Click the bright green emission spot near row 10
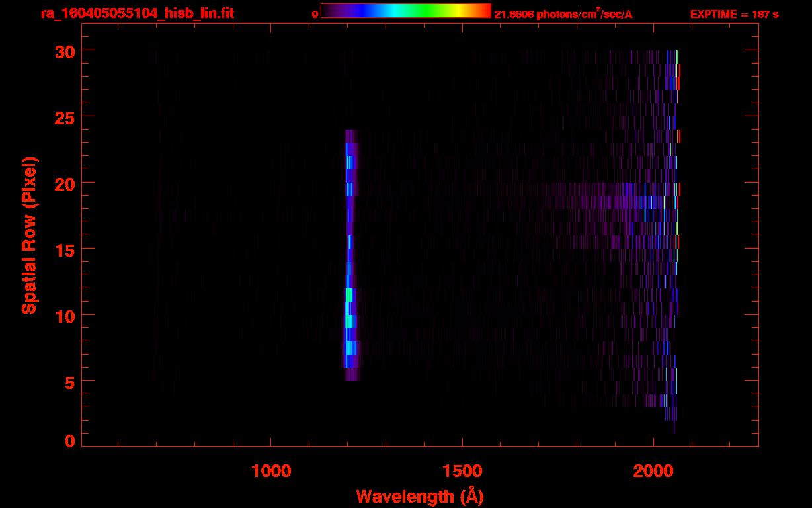Viewport: 812px width, 508px height. (349, 321)
